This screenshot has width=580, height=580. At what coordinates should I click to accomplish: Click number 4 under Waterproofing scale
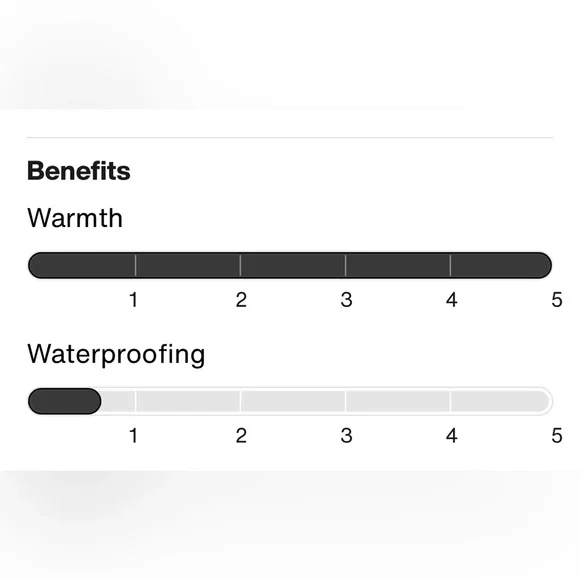tap(451, 435)
